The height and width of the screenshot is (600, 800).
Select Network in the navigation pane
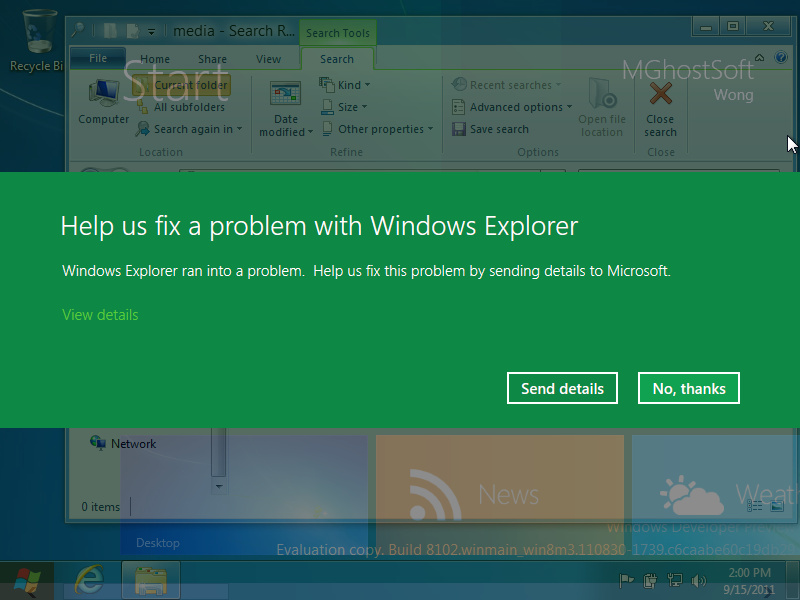coord(133,444)
